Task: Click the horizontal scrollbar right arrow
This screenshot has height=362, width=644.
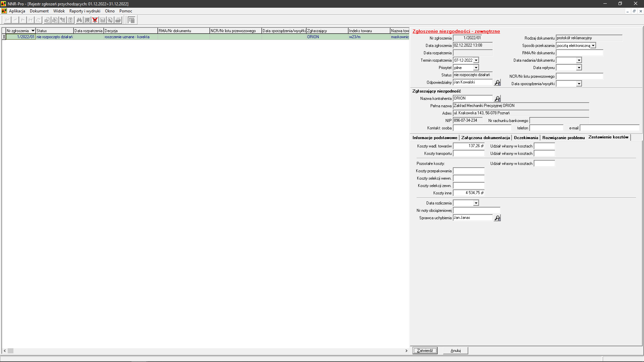Action: coord(406,351)
